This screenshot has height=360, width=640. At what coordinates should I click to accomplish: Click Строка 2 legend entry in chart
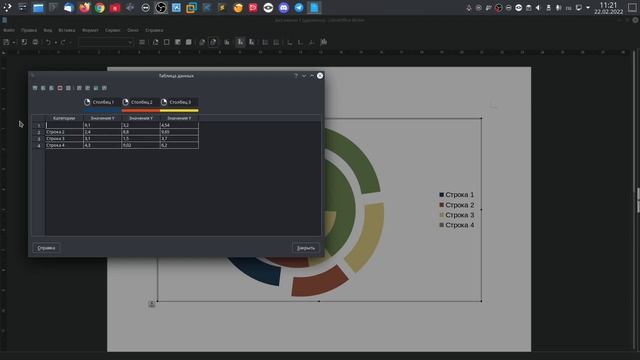[x=456, y=205]
